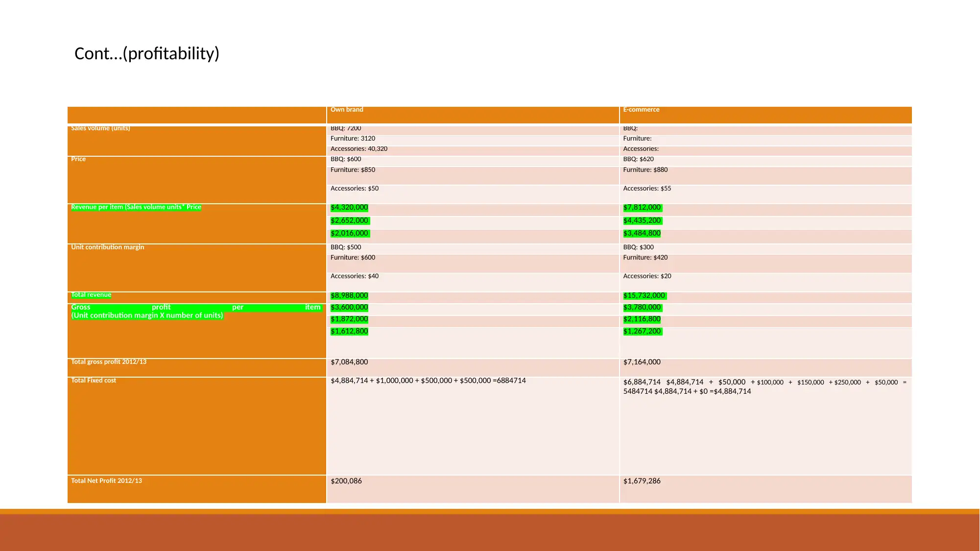Click the highlighted $1,612,800 value
This screenshot has width=980, height=551.
pos(349,332)
